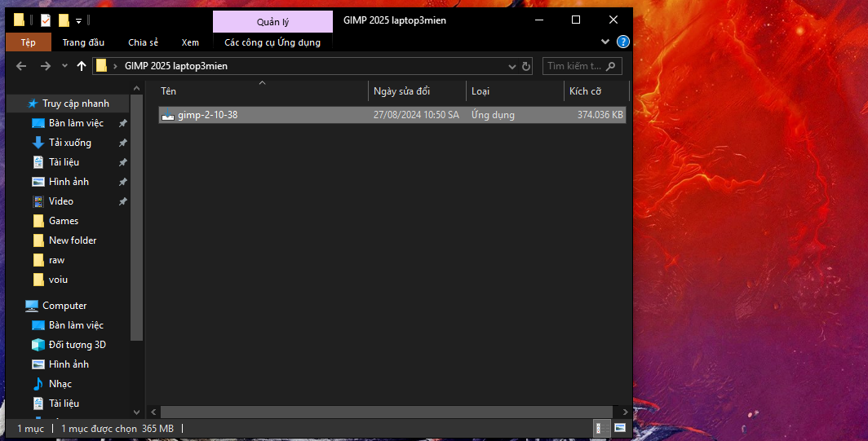This screenshot has width=868, height=441.
Task: Open the recent locations dropdown arrow
Action: coord(64,66)
